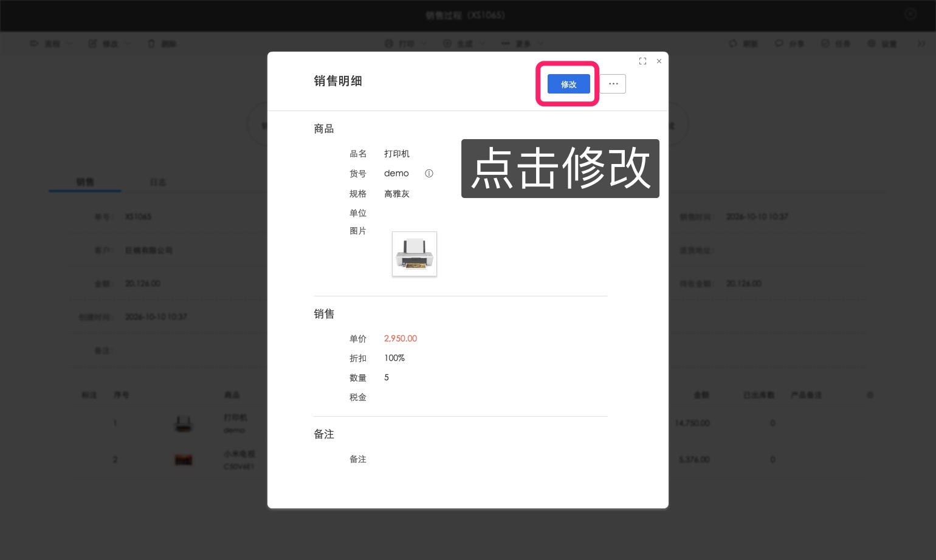This screenshot has height=560, width=936.
Task: Click the unit price 2,950.00
Action: (x=401, y=338)
